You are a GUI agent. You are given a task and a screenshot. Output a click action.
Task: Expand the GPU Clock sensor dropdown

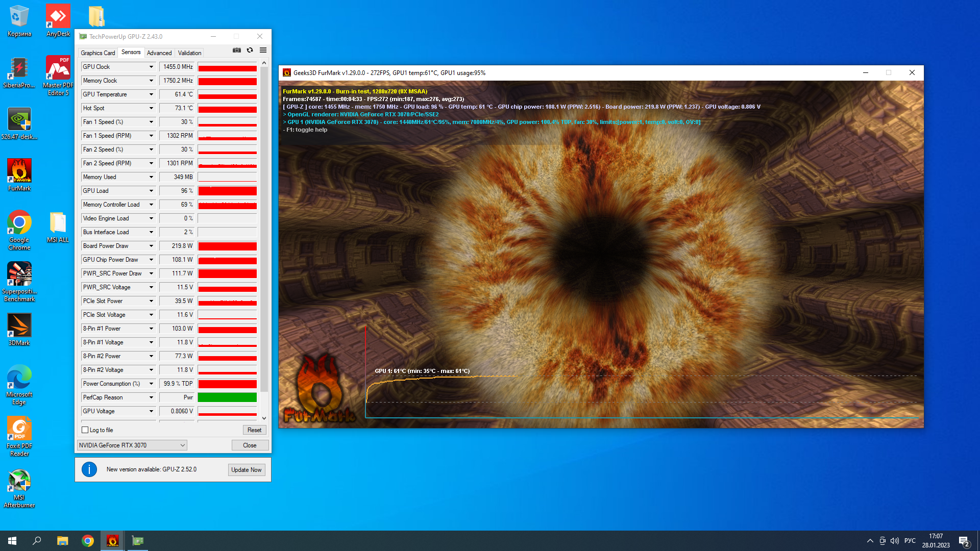click(x=151, y=67)
